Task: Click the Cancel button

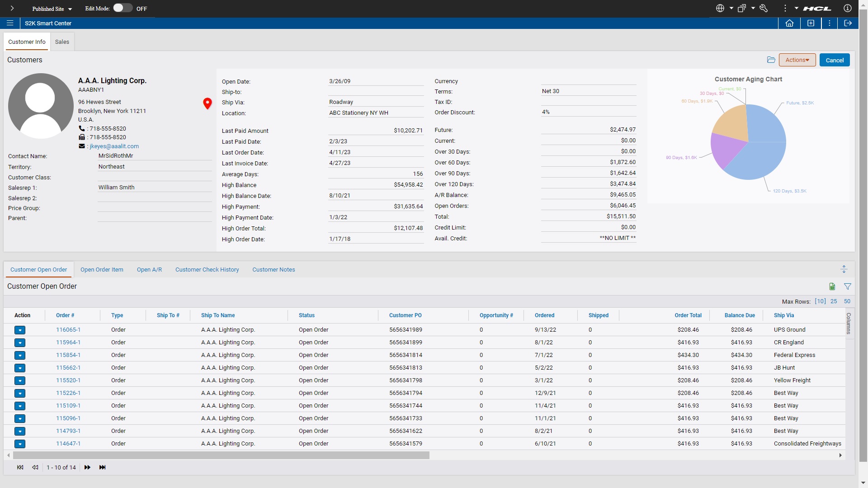Action: 834,60
